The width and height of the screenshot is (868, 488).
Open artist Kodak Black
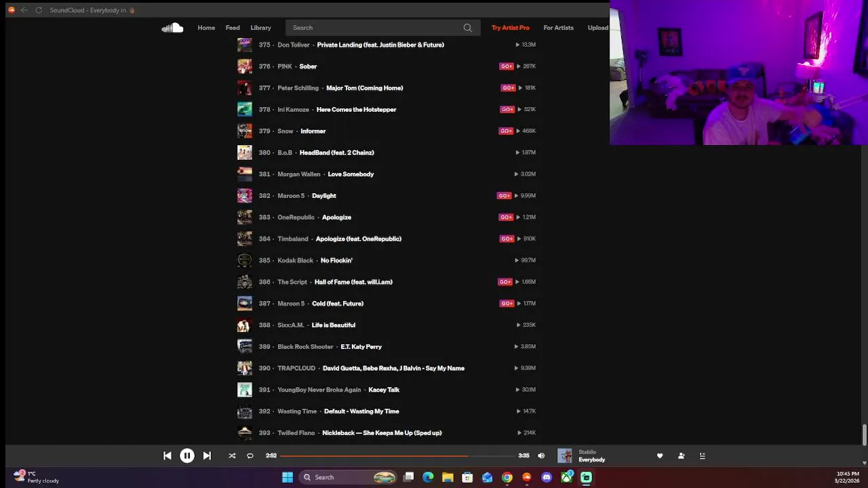[x=295, y=260]
